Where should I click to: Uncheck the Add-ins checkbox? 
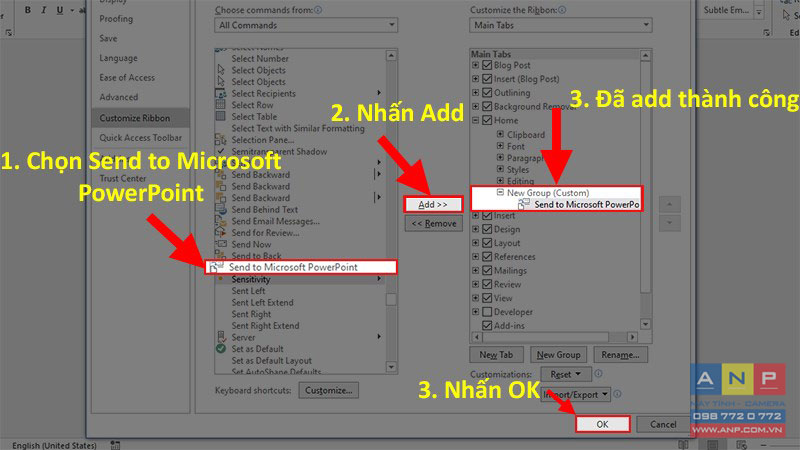coord(487,326)
